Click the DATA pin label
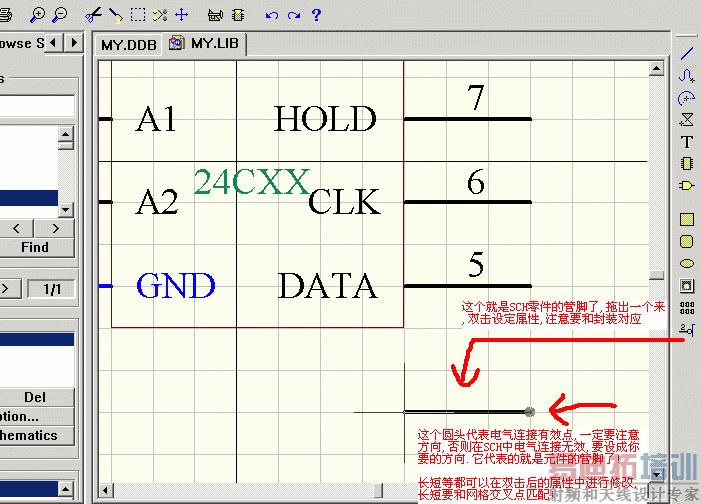 (x=328, y=286)
